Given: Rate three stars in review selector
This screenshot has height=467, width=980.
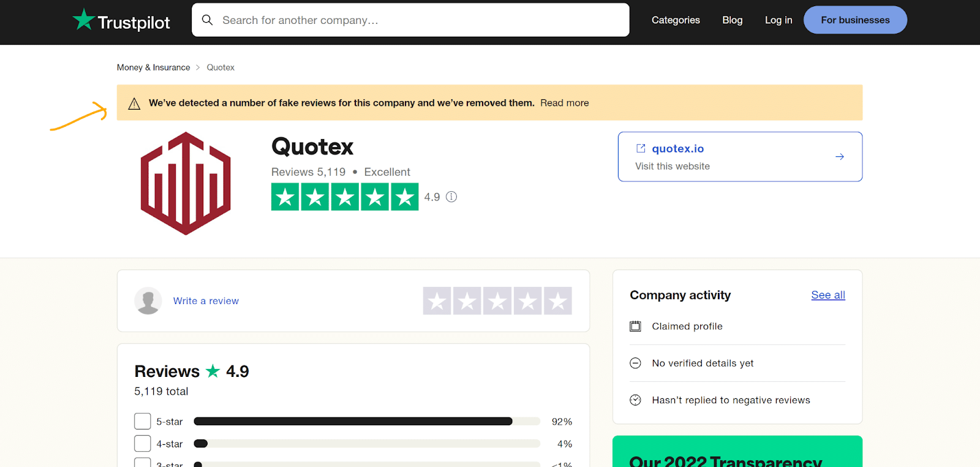Looking at the screenshot, I should click(x=497, y=301).
